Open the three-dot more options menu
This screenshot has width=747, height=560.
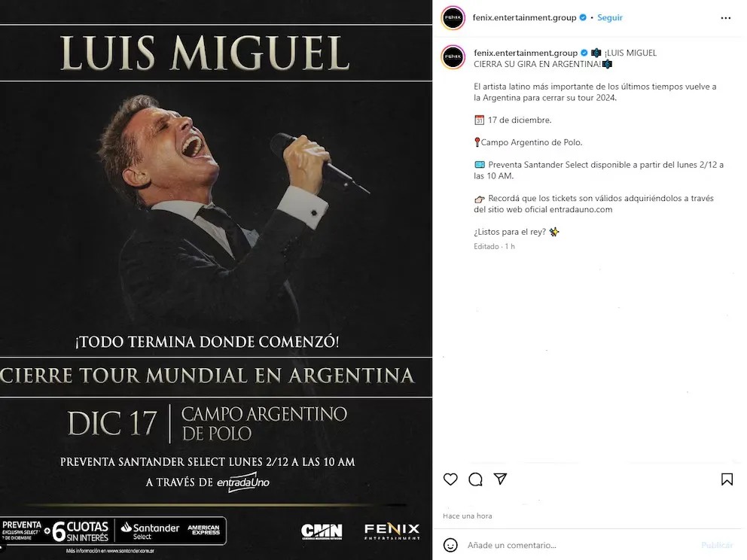tap(725, 18)
